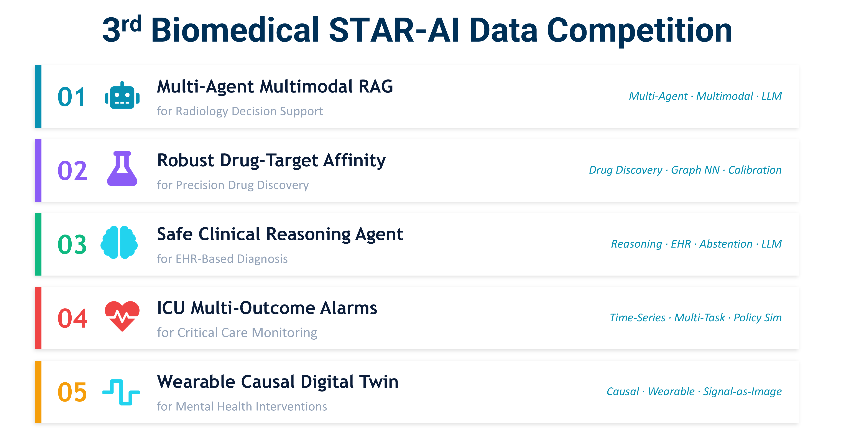Viewport: 868px width, 428px height.
Task: Select Safe Clinical Reasoning Agent heading
Action: [x=280, y=234]
